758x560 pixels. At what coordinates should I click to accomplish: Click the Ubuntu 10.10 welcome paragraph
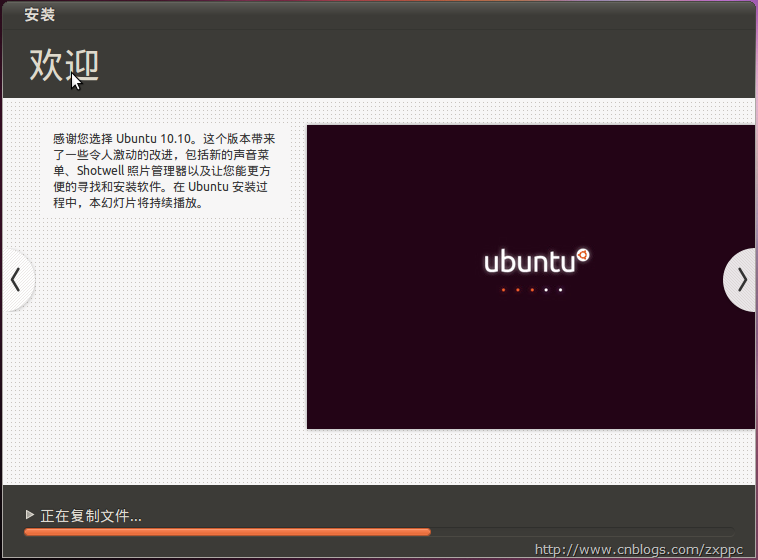[164, 171]
